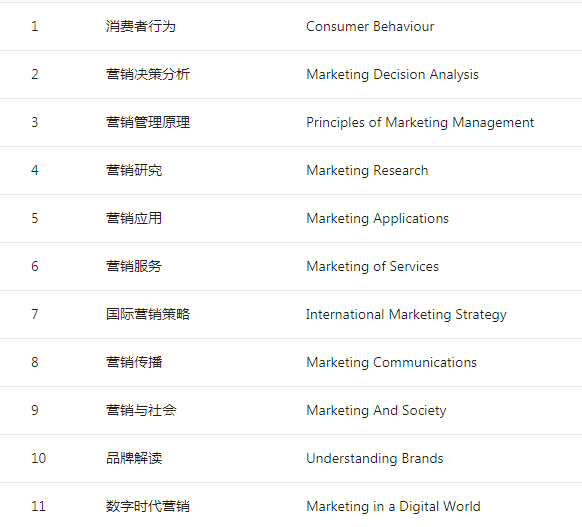582x527 pixels.
Task: Click the 'Marketing Research' course text
Action: pyautogui.click(x=367, y=170)
